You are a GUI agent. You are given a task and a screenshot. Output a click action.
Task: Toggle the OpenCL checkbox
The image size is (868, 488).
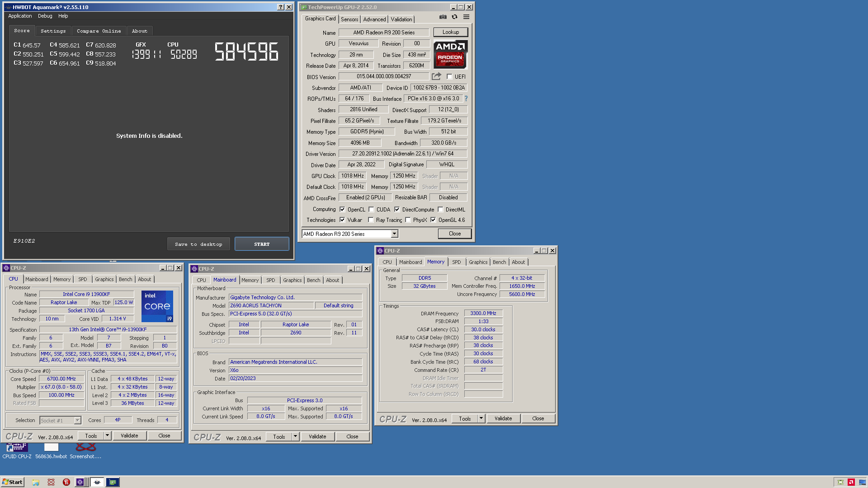click(342, 210)
